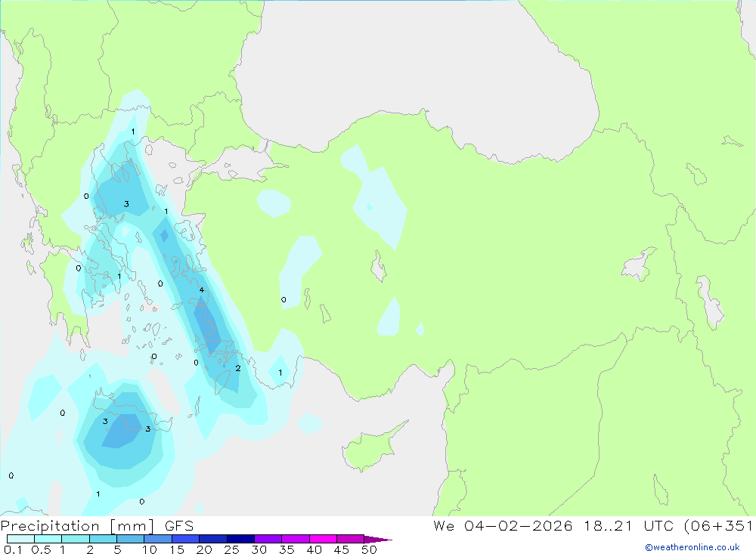
Task: Click the 'Precipitation [mm]' title text
Action: (77, 526)
